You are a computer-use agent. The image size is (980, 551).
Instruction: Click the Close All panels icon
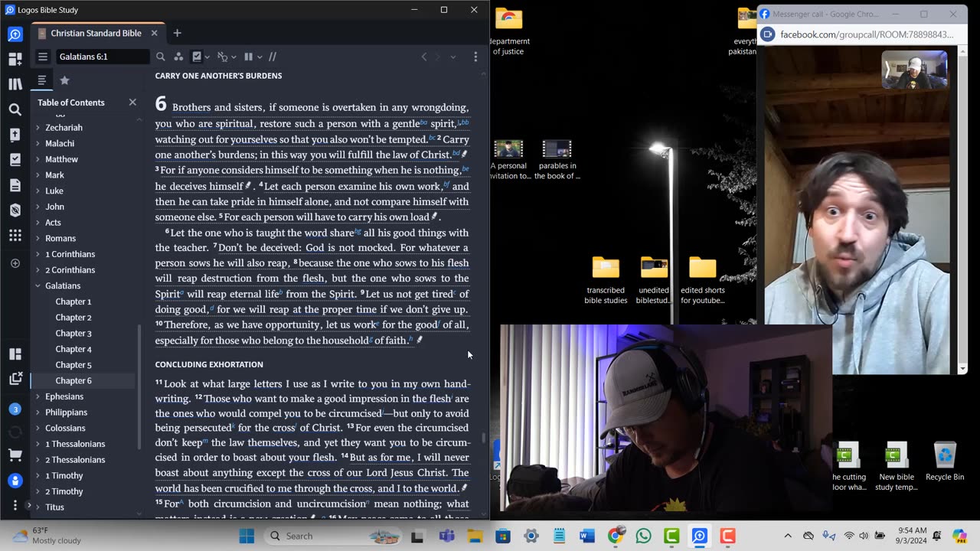15,379
